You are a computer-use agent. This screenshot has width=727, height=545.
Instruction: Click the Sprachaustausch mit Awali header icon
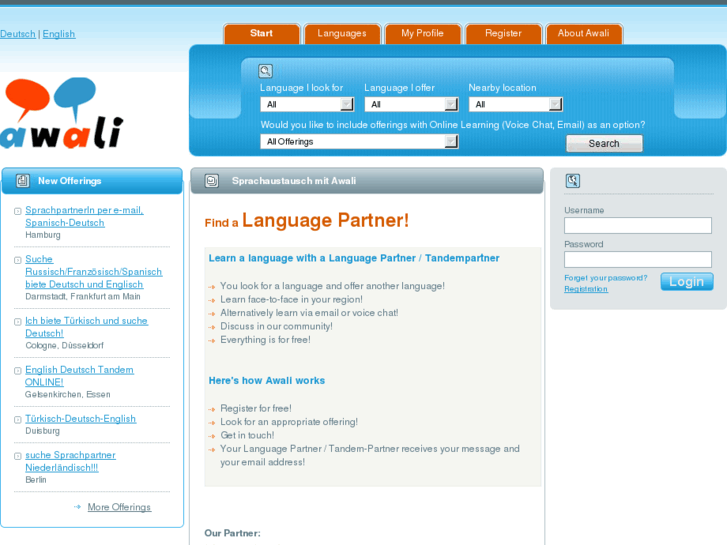click(212, 180)
